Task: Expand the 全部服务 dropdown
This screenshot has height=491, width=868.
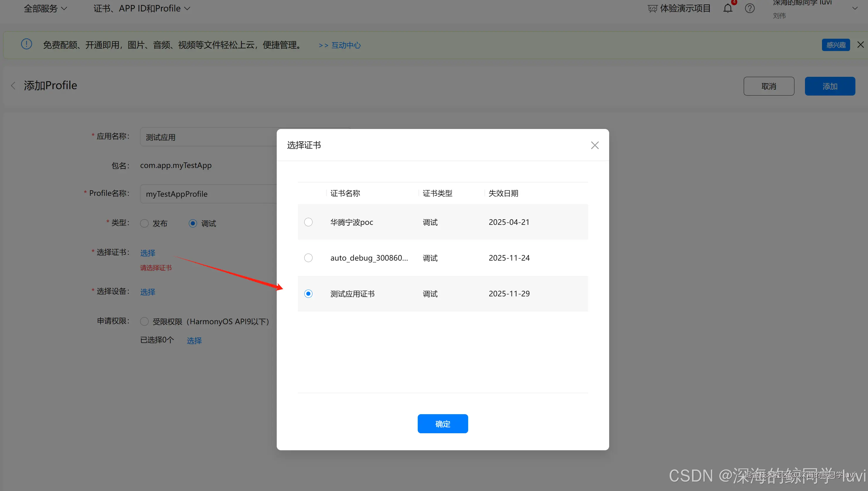Action: tap(45, 9)
